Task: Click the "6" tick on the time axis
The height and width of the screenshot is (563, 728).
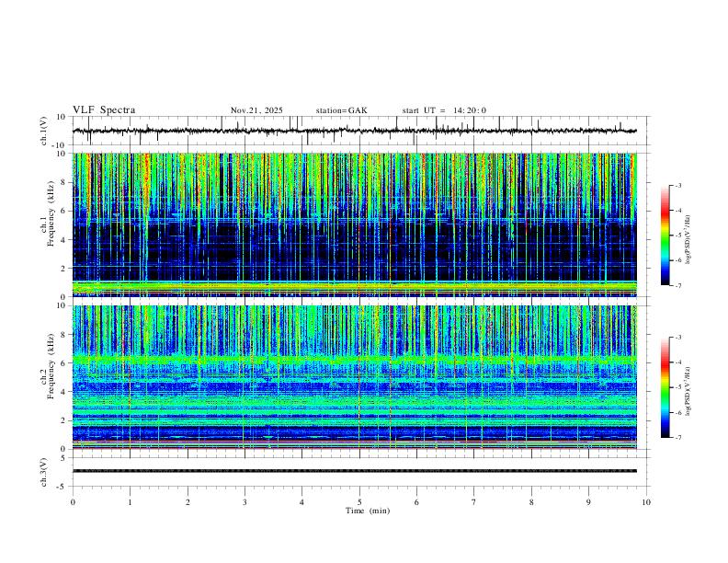Action: click(x=416, y=502)
